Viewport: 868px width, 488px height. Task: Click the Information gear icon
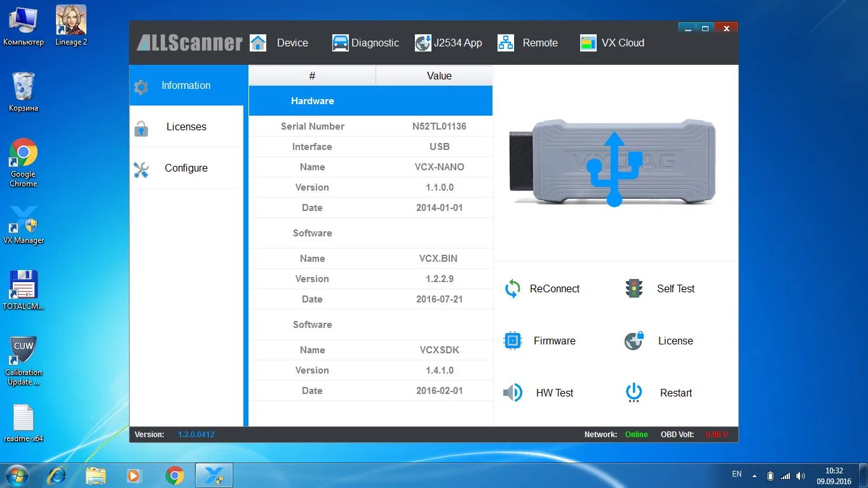pyautogui.click(x=141, y=87)
